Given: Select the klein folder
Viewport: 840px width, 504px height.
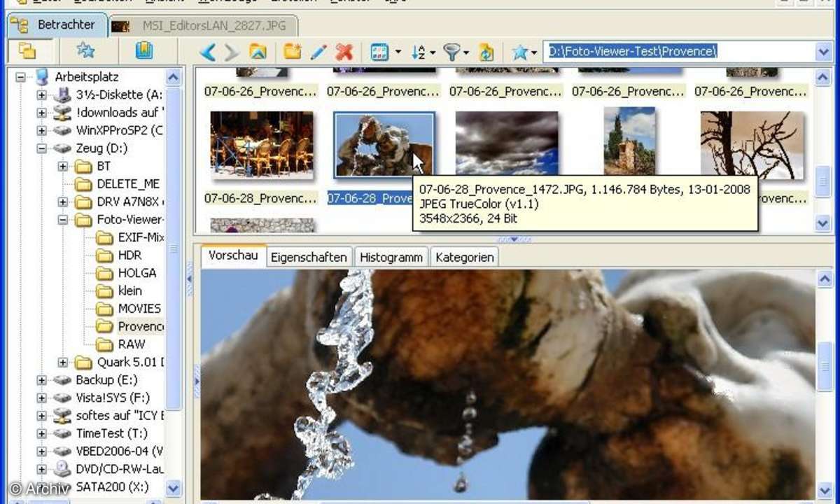Looking at the screenshot, I should [130, 290].
